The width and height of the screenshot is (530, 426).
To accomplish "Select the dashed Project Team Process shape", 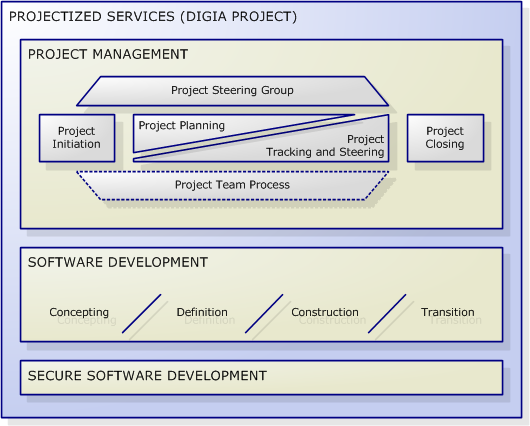I will (233, 185).
